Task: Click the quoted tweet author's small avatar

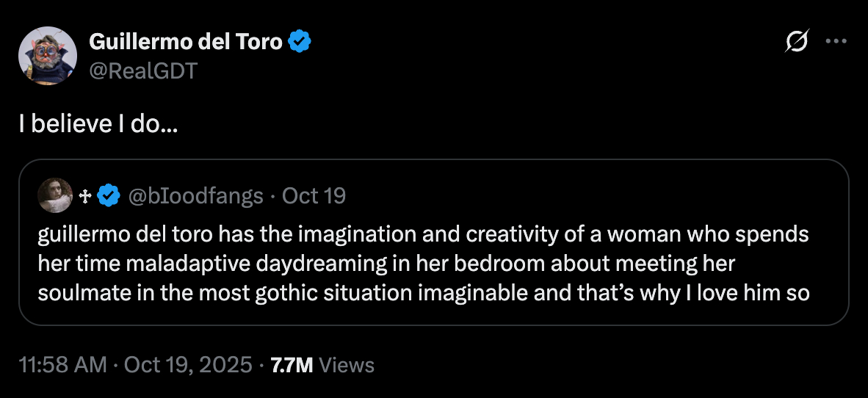Action: [x=55, y=195]
